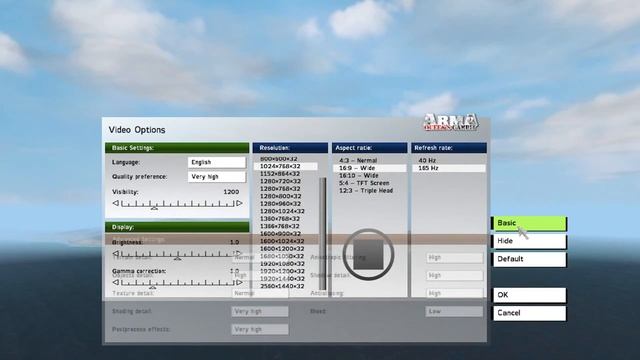Increase Visibility with the right arrow

click(x=240, y=203)
